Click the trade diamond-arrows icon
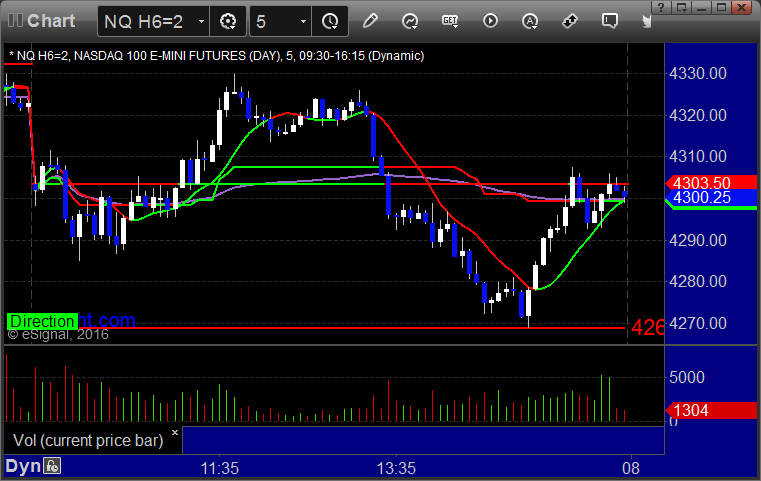The width and height of the screenshot is (761, 481). (x=569, y=21)
